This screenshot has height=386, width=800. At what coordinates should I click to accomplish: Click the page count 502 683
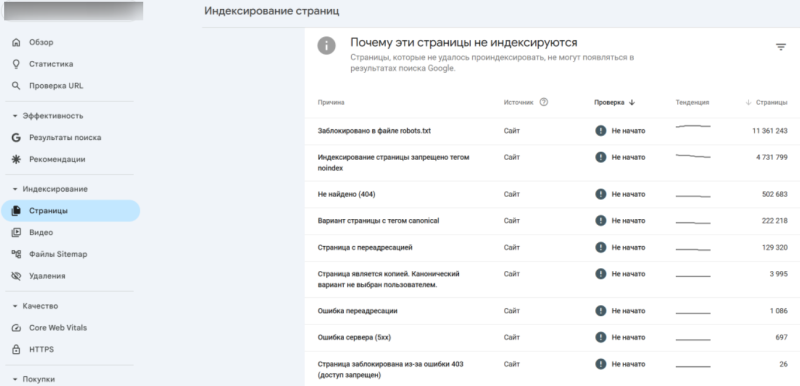(776, 194)
